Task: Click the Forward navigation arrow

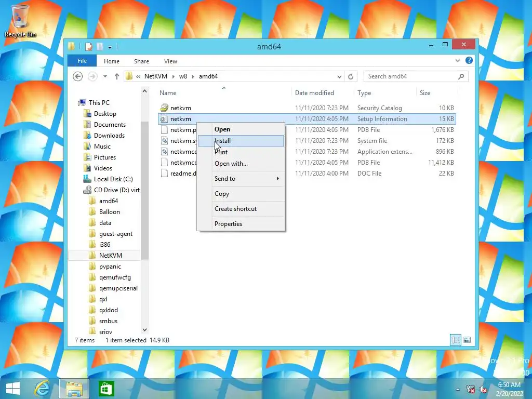Action: pos(92,76)
